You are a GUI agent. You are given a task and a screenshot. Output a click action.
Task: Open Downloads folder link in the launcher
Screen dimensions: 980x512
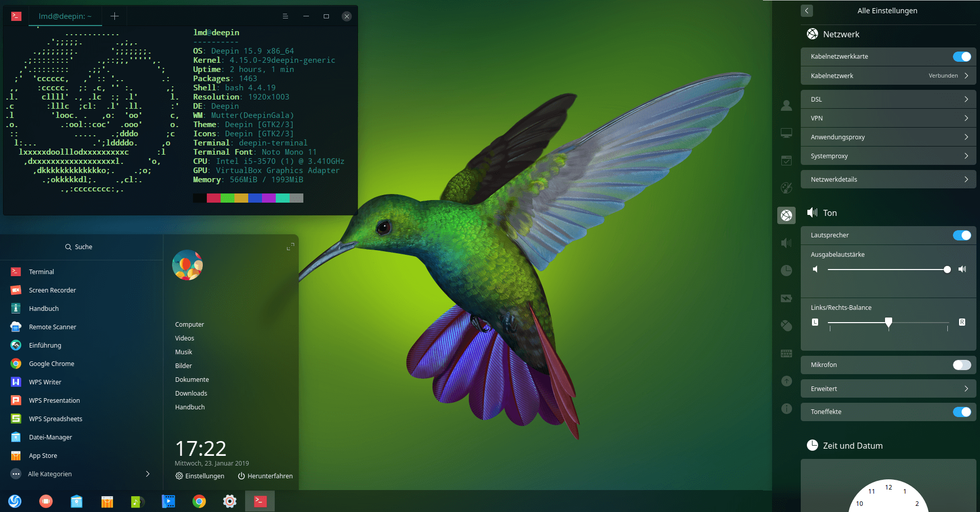point(191,393)
